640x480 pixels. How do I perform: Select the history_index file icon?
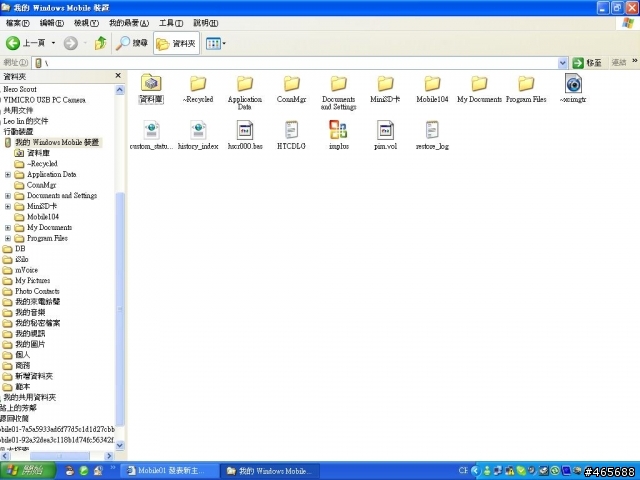pos(198,130)
